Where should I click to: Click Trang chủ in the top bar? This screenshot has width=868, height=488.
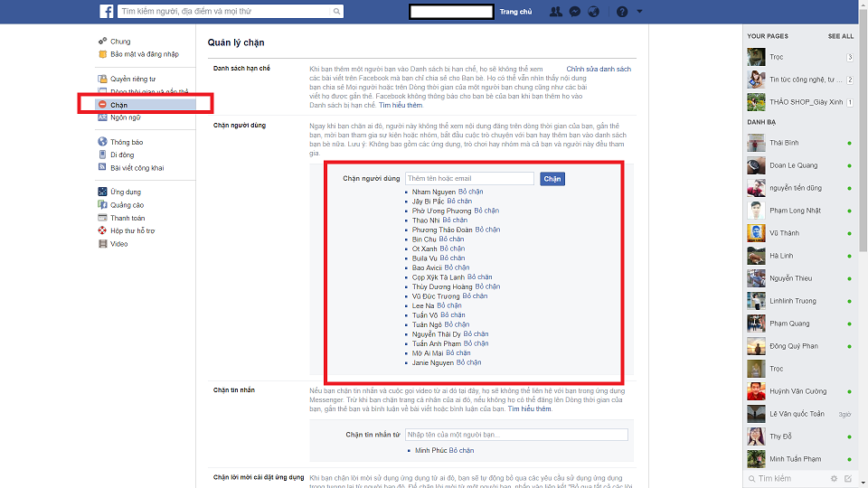pos(515,12)
